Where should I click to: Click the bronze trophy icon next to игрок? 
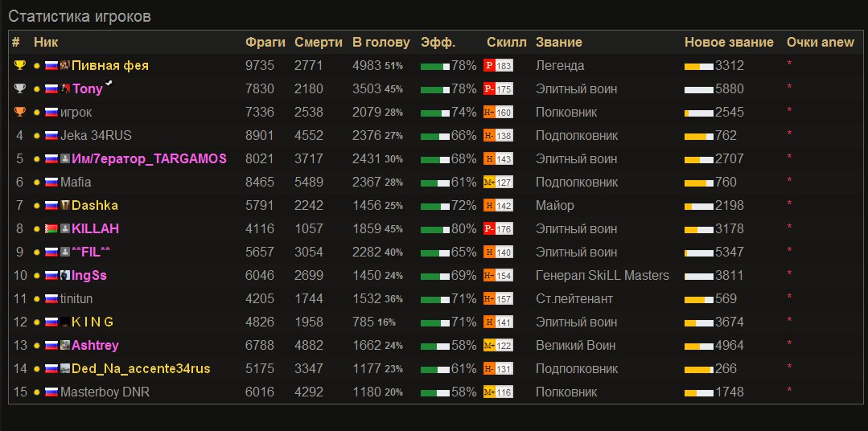click(x=19, y=112)
